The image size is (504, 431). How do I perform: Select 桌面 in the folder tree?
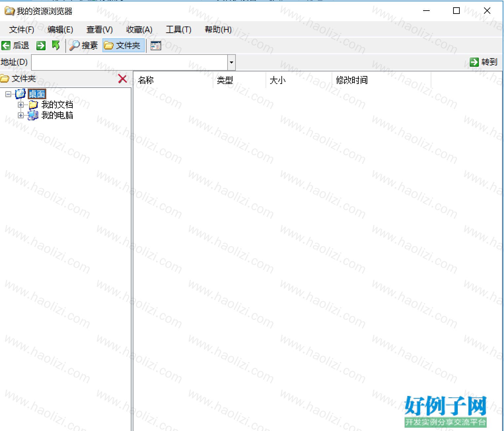click(x=37, y=94)
